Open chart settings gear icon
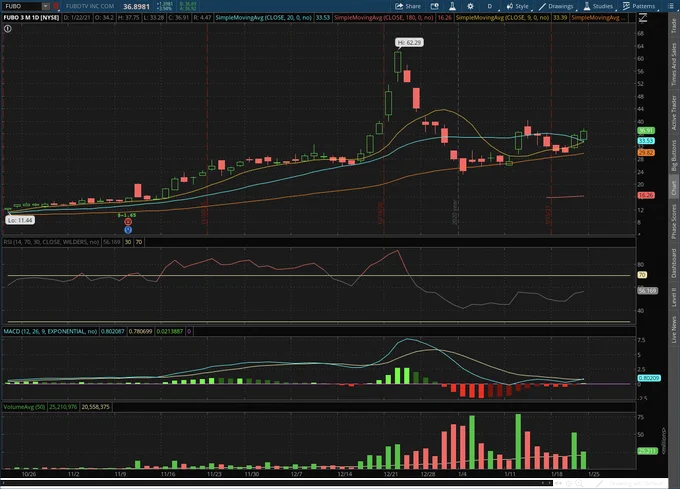This screenshot has height=489, width=680. pos(470,6)
